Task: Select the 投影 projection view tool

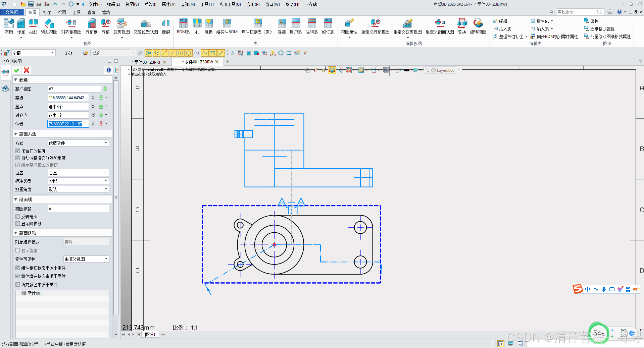Action: click(33, 26)
